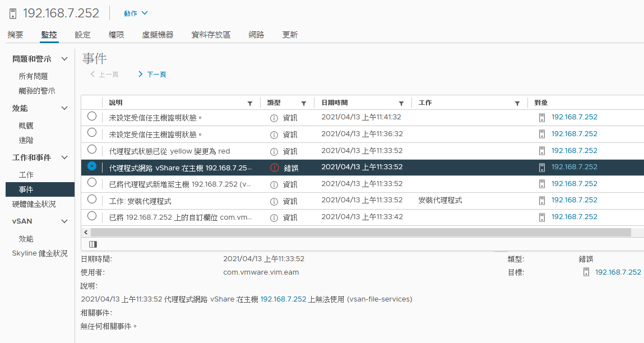Open 硬體健全狀況 in the sidebar
Screen dimensions: 644x343
(x=34, y=204)
